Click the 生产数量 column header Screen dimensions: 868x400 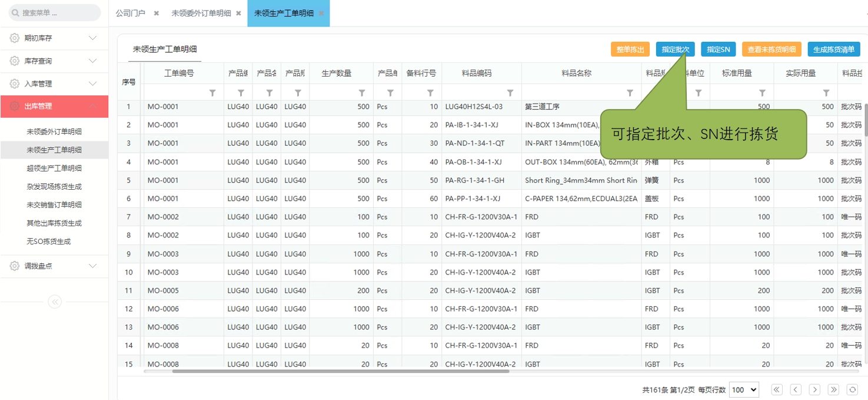[337, 74]
